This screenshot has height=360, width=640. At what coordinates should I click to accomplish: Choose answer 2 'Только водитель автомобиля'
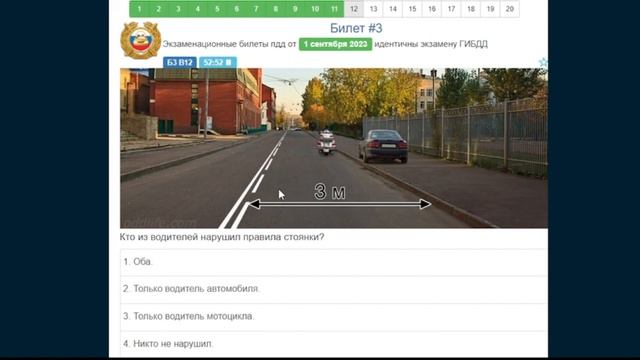[x=334, y=289]
